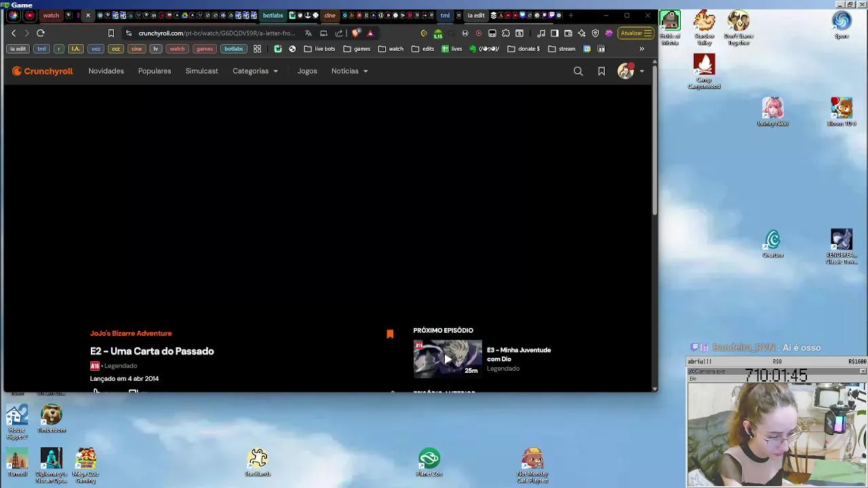Screen dimensions: 868x488
Task: Show hidden bookmarks overflow chevron
Action: (x=642, y=49)
